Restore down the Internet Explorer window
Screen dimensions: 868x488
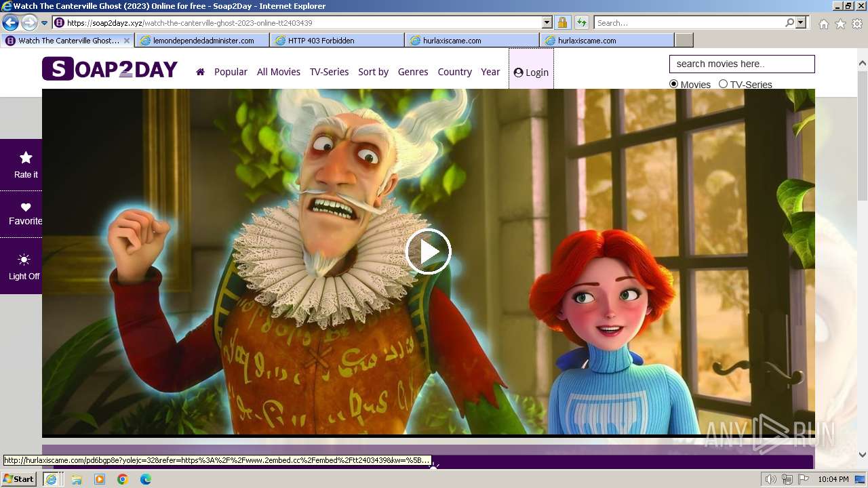[x=848, y=6]
